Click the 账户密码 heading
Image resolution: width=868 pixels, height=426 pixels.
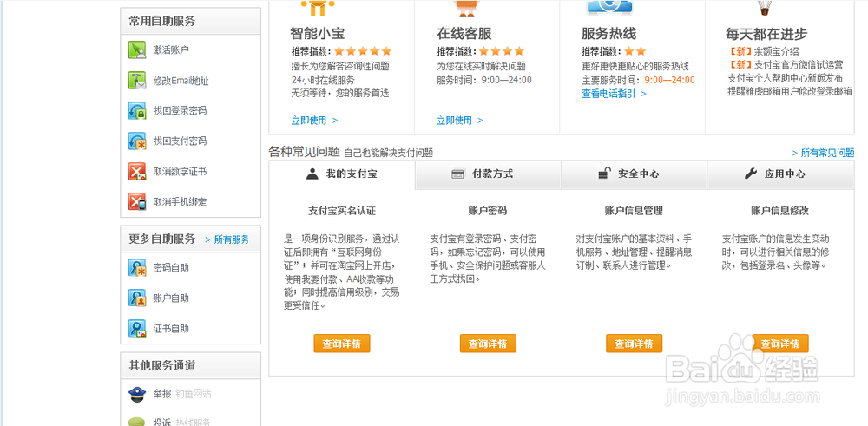coord(488,211)
